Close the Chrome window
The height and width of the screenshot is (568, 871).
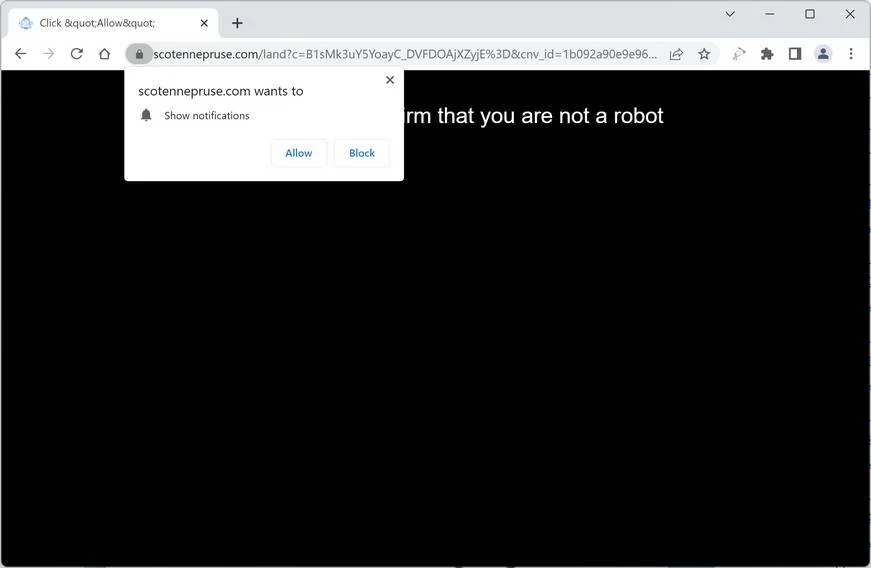850,14
